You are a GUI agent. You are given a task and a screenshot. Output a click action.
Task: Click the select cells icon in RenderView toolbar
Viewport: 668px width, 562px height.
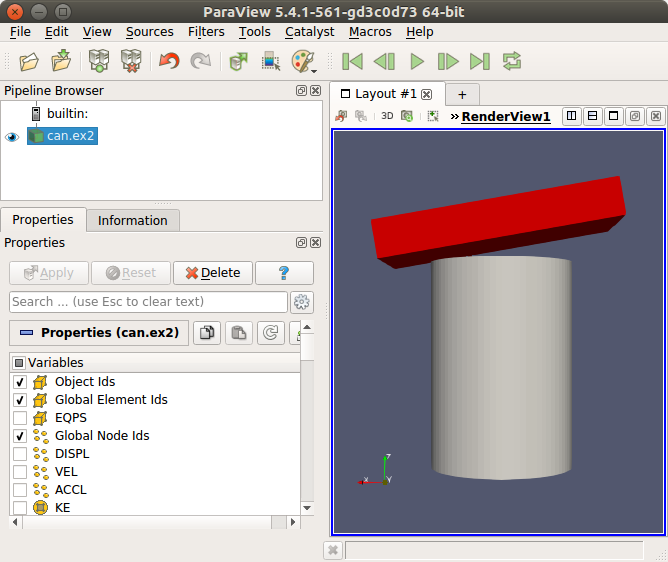pyautogui.click(x=433, y=116)
